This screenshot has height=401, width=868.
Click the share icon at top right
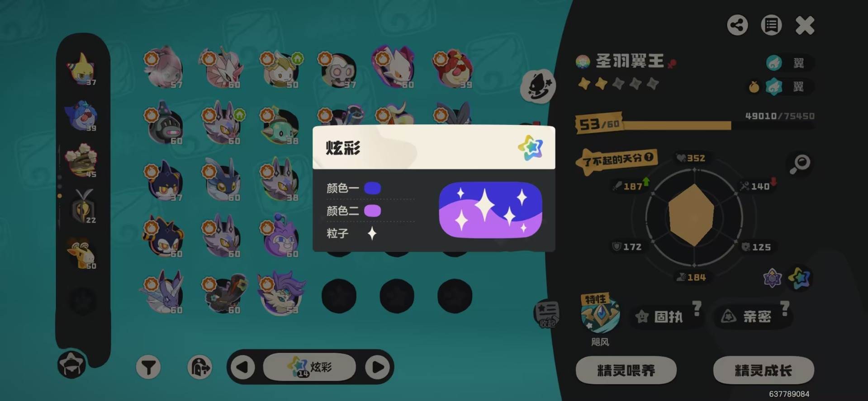(x=737, y=25)
